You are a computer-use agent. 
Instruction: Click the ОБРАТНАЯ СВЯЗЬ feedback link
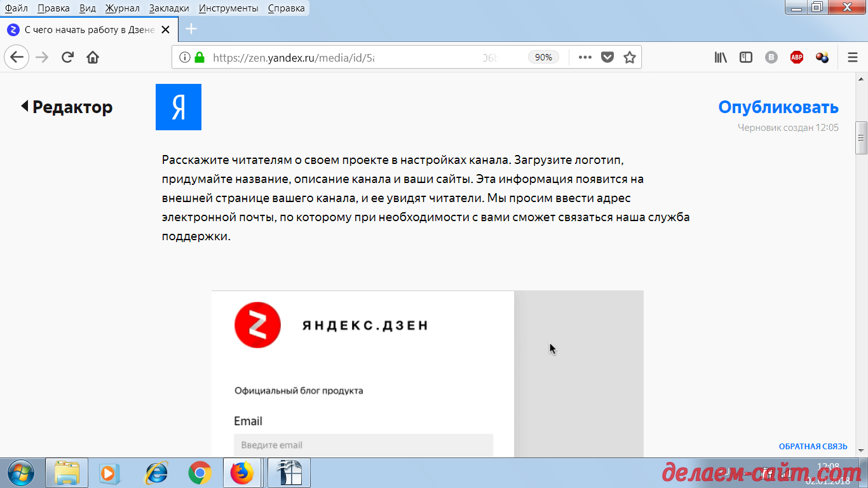(x=813, y=447)
